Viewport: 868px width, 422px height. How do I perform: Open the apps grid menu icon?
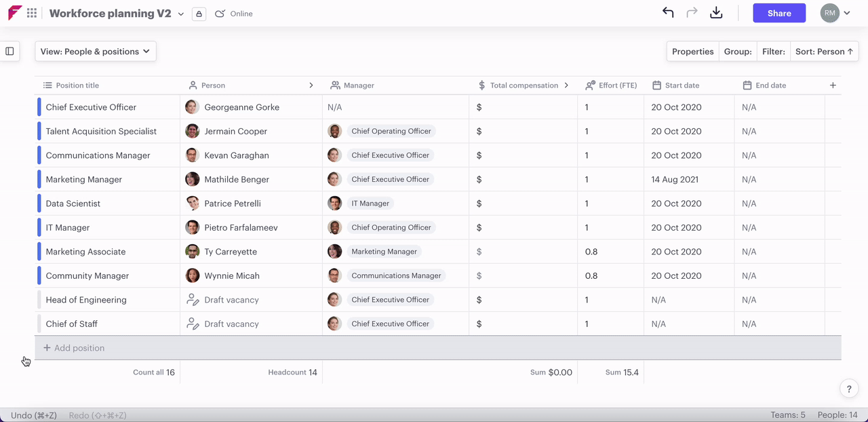(32, 13)
